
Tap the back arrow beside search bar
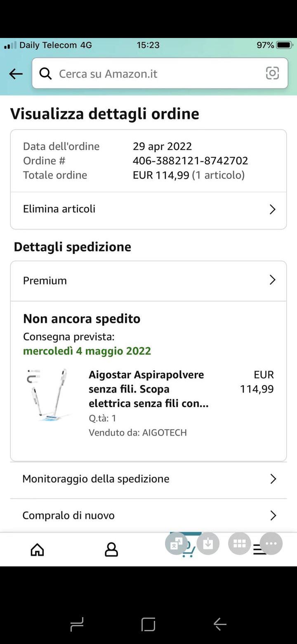(16, 74)
